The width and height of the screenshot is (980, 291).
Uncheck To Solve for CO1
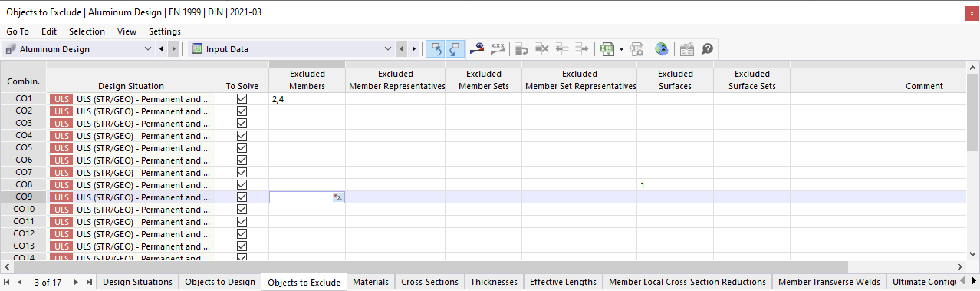pos(242,99)
